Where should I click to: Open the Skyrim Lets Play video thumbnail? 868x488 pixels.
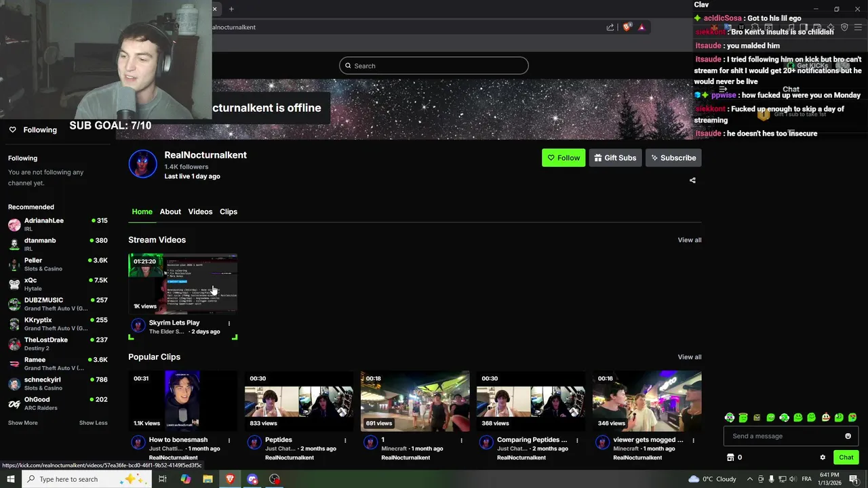(183, 285)
